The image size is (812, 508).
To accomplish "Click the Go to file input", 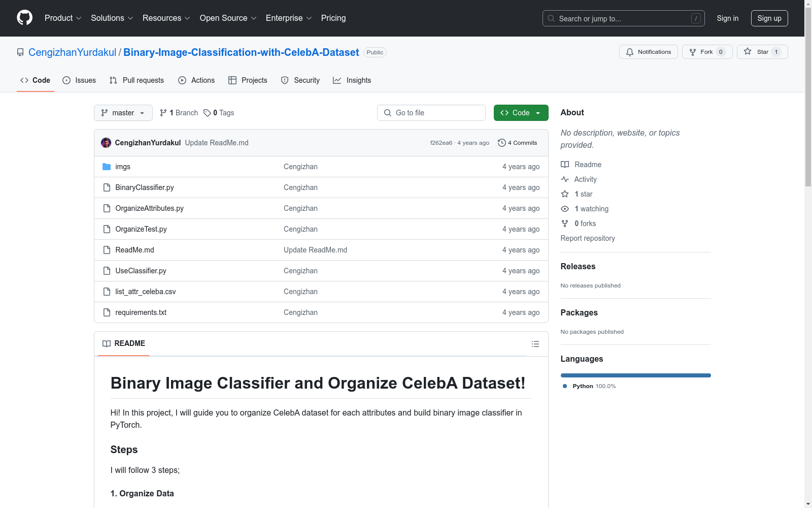I will [431, 113].
